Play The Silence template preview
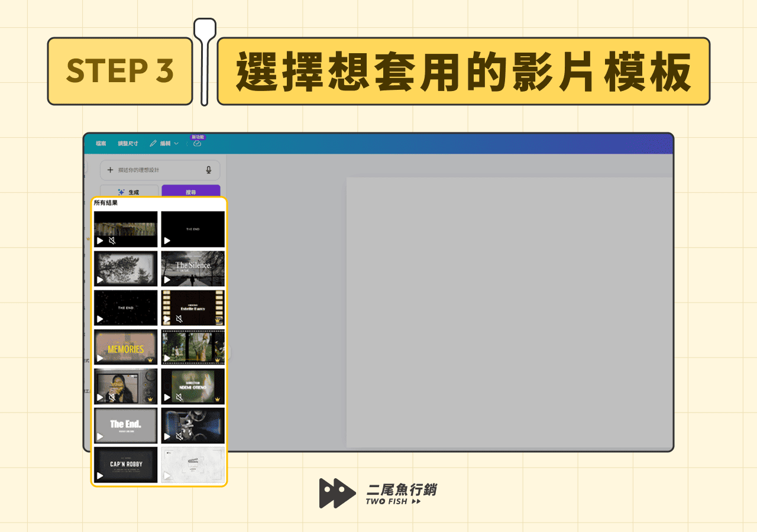757x532 pixels. pos(167,280)
